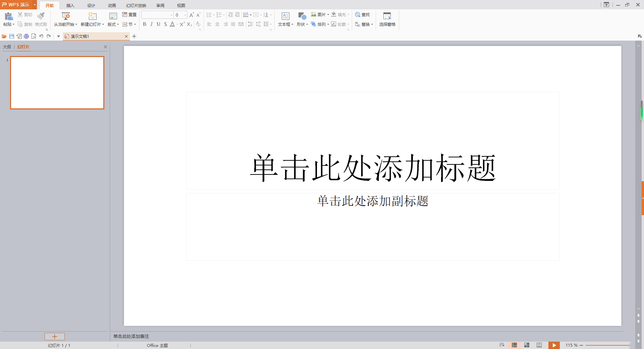This screenshot has width=644, height=349.
Task: Open the 查找 find tool
Action: point(363,14)
